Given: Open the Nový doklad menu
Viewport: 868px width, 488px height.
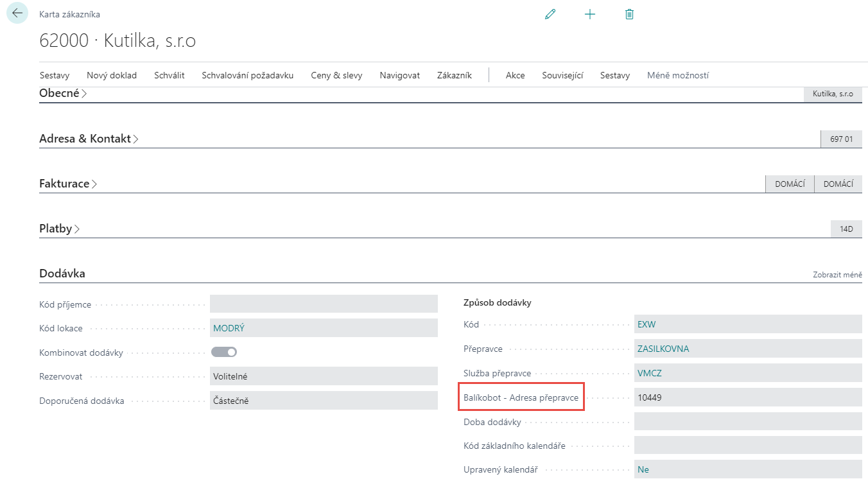Looking at the screenshot, I should click(112, 75).
